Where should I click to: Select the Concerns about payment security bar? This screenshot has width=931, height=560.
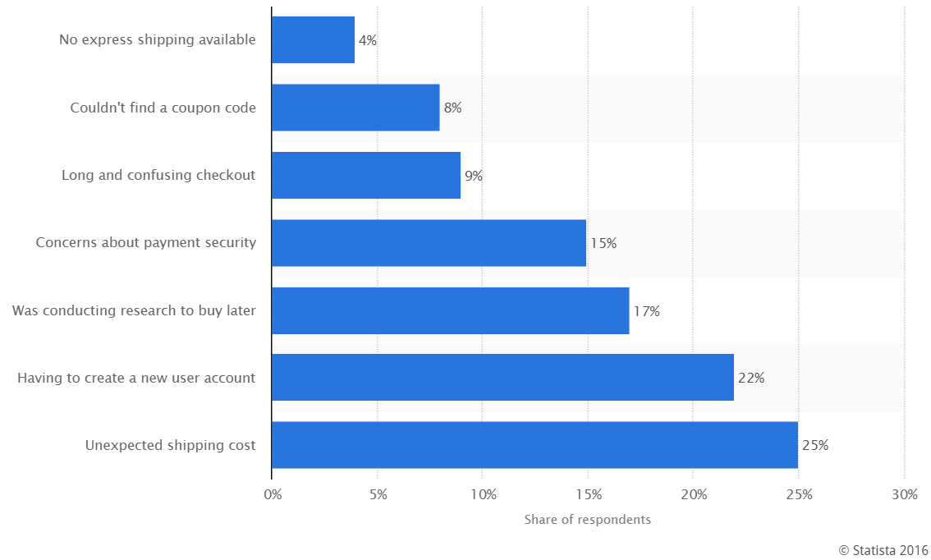(x=429, y=243)
